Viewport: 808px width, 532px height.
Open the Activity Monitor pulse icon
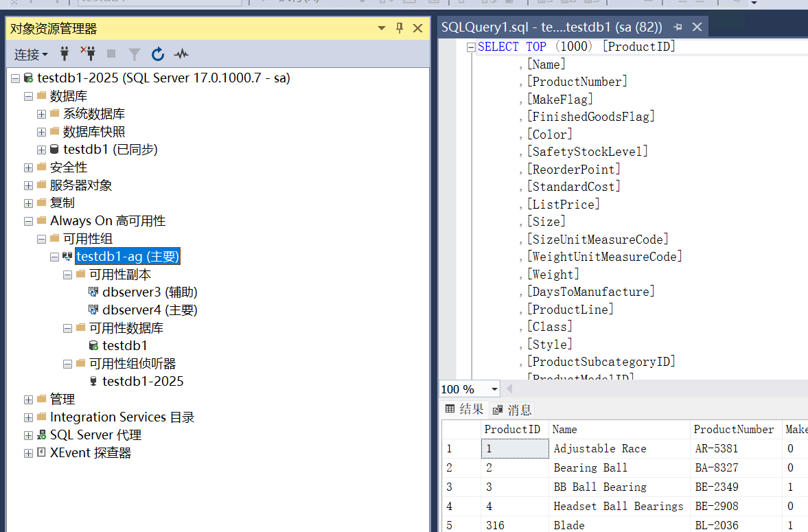(x=181, y=54)
